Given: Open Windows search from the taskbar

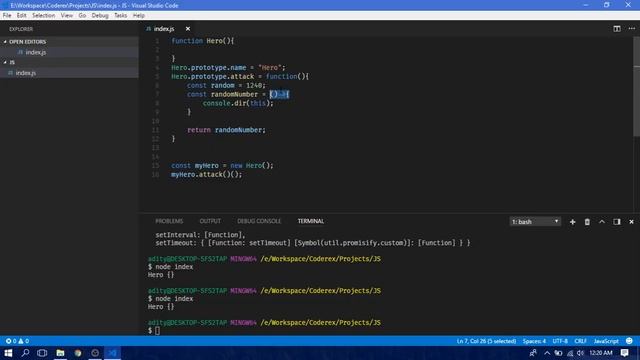Looking at the screenshot, I should click(x=25, y=353).
